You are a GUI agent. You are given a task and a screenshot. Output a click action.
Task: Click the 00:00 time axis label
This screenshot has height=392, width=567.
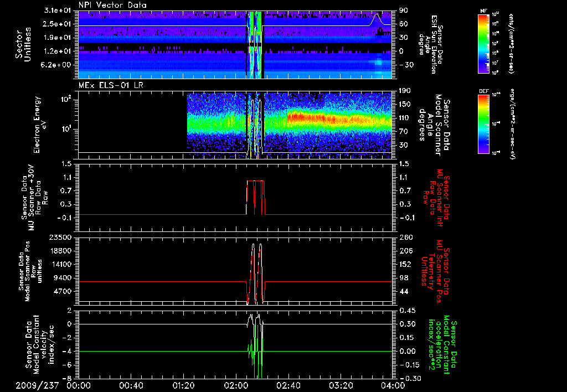pos(79,385)
